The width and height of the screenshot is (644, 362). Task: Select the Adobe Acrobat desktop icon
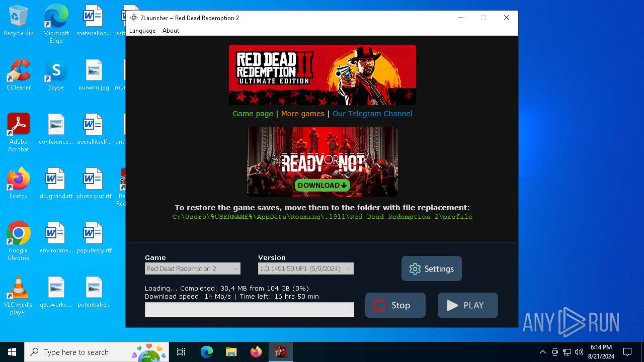(x=19, y=132)
